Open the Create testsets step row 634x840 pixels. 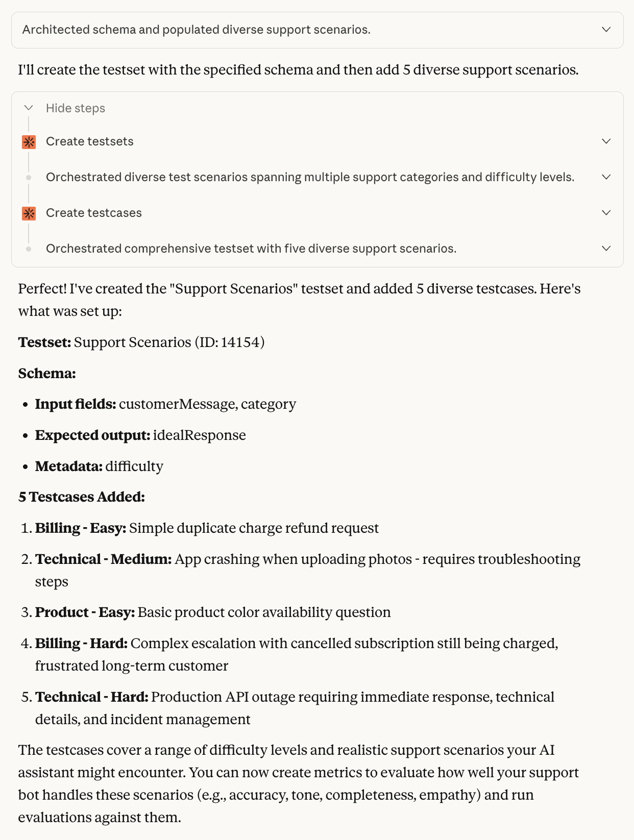tap(317, 141)
